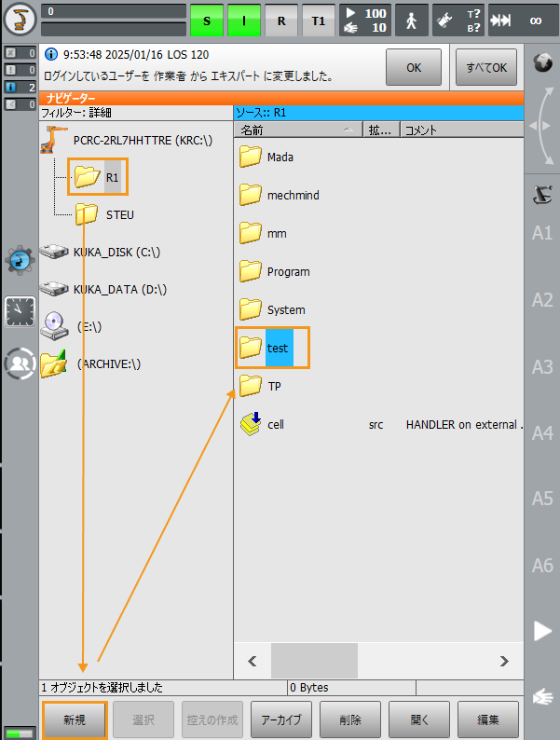The width and height of the screenshot is (560, 740).
Task: Open the T1 operating mode indicator
Action: [x=319, y=21]
